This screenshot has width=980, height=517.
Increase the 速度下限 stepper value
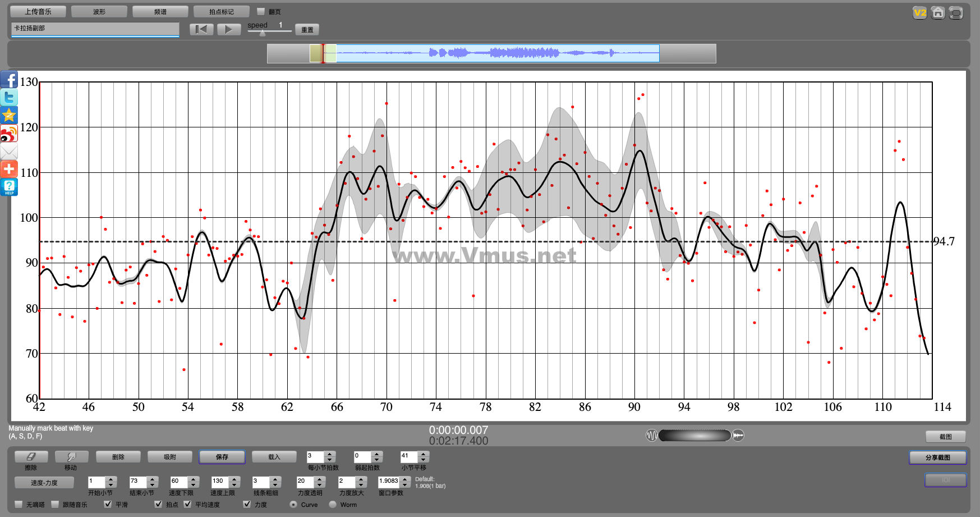(x=194, y=479)
